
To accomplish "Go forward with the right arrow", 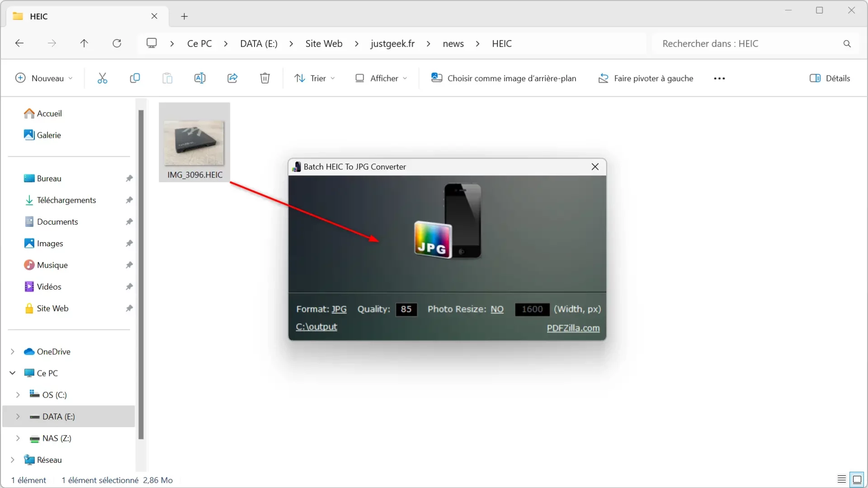I will pyautogui.click(x=52, y=43).
